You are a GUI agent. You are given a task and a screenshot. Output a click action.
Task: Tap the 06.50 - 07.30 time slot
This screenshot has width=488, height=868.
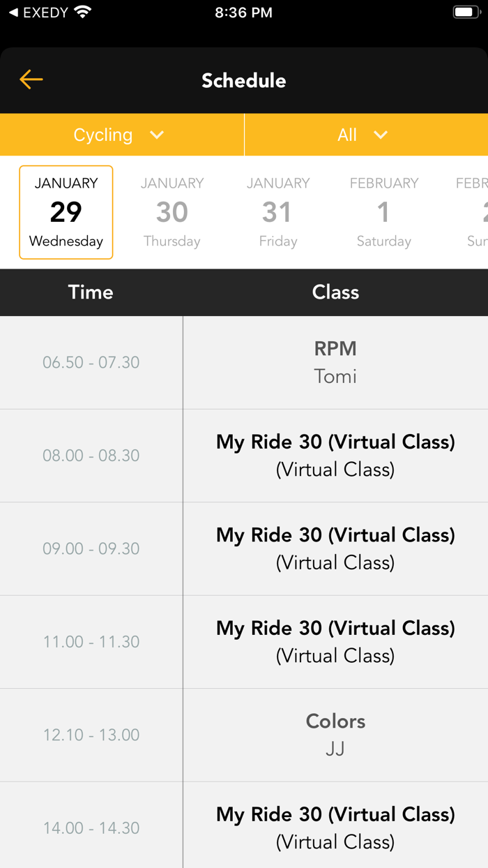point(91,362)
